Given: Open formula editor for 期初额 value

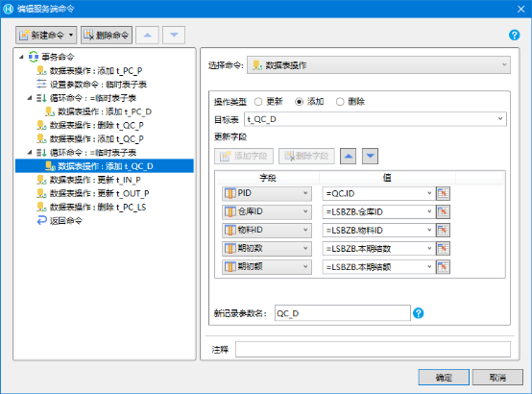Looking at the screenshot, I should click(443, 266).
